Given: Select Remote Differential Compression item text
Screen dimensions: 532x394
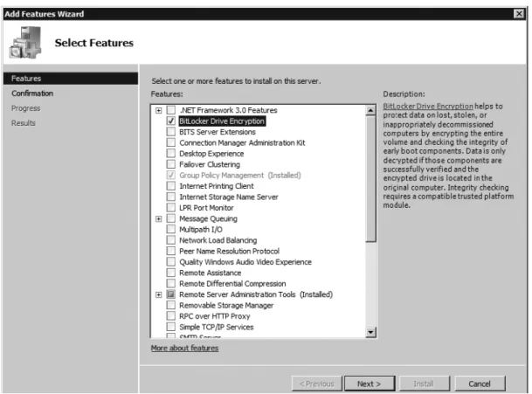Looking at the screenshot, I should pyautogui.click(x=232, y=284).
